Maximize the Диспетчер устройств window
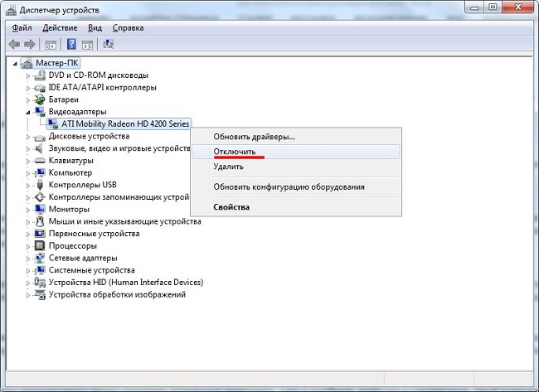539x392 pixels. click(x=493, y=7)
